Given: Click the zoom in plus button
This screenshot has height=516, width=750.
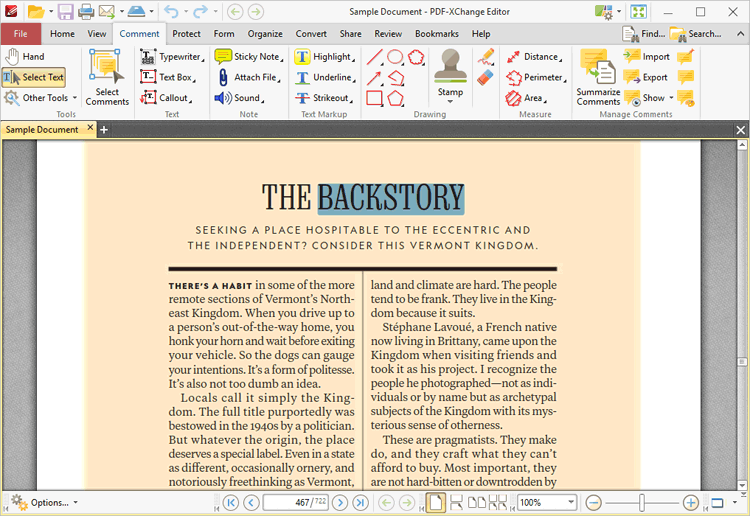Looking at the screenshot, I should (x=690, y=503).
